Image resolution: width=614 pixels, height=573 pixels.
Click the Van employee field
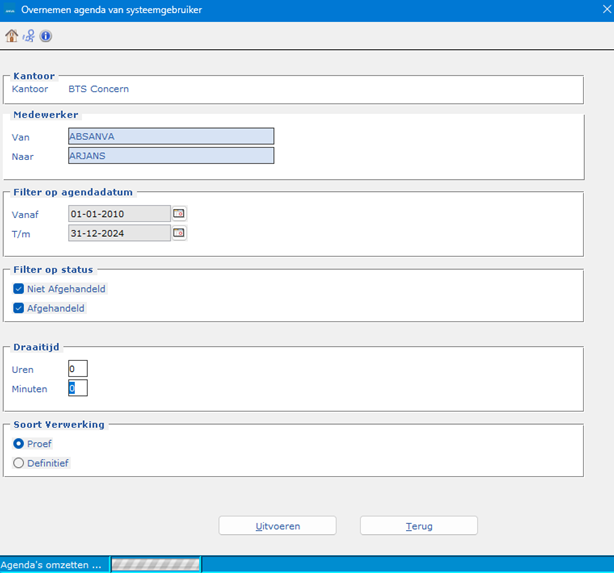170,136
